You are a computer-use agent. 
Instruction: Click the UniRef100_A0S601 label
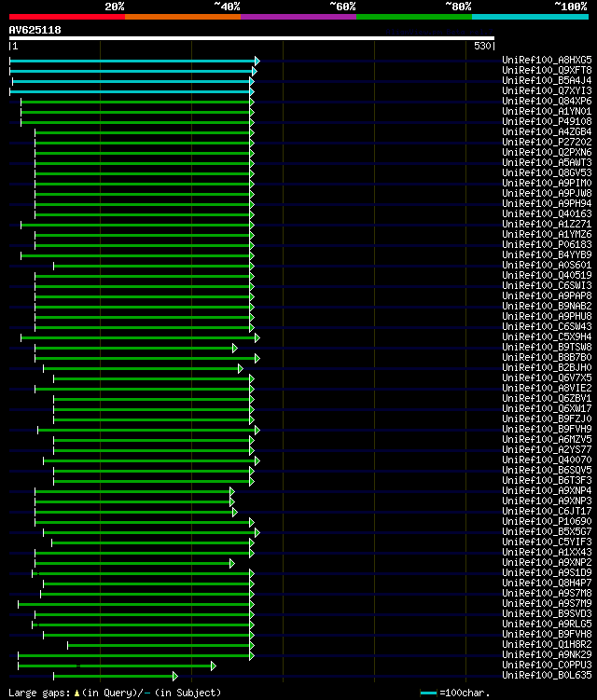tap(547, 265)
